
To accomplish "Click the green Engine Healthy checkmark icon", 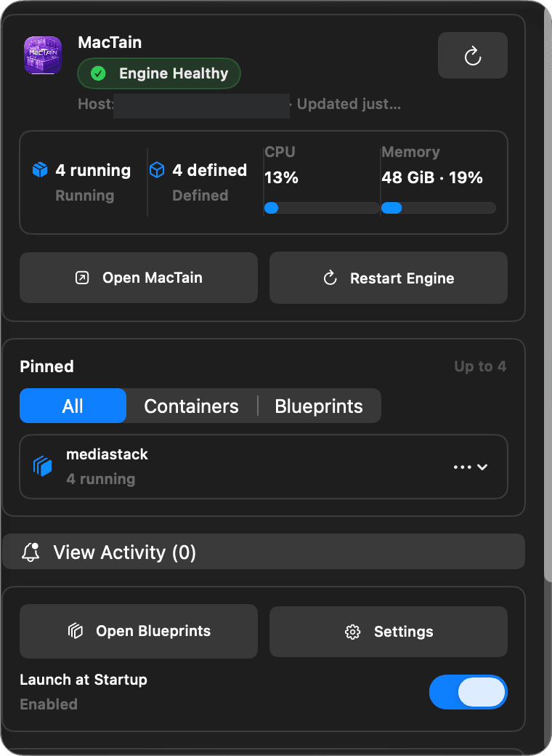I will (x=98, y=73).
